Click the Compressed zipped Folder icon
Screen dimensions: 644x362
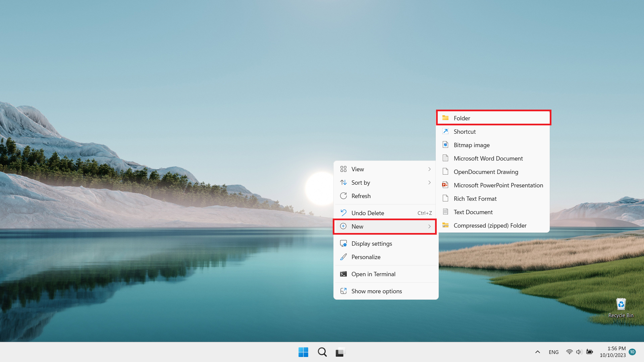tap(445, 225)
